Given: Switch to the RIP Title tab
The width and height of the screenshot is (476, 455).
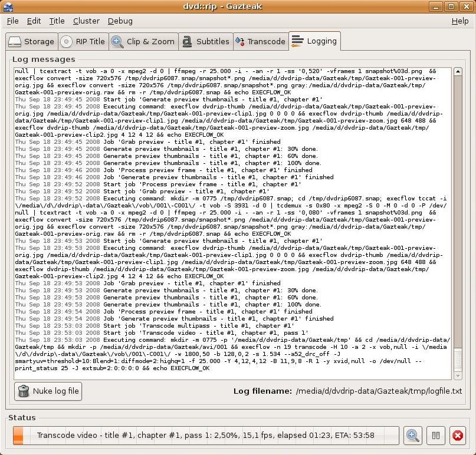Looking at the screenshot, I should coord(83,42).
